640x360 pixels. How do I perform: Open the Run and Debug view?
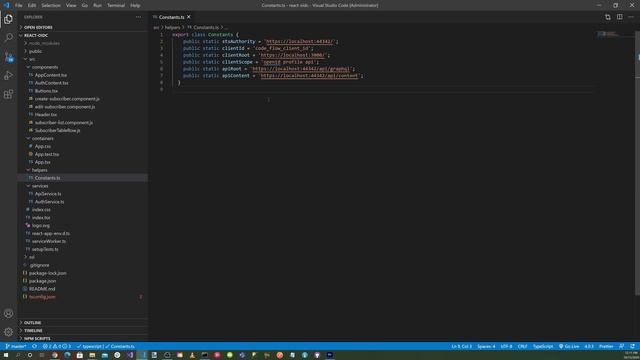pos(8,76)
